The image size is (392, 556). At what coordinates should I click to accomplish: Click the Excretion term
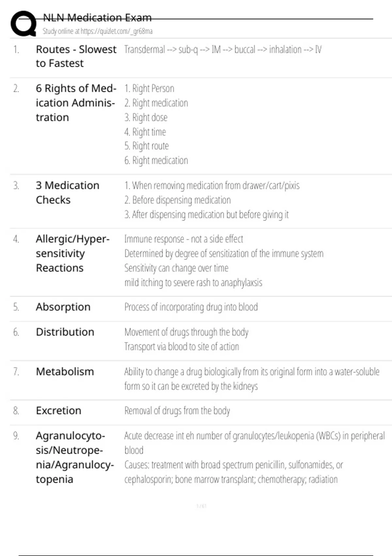click(x=58, y=410)
